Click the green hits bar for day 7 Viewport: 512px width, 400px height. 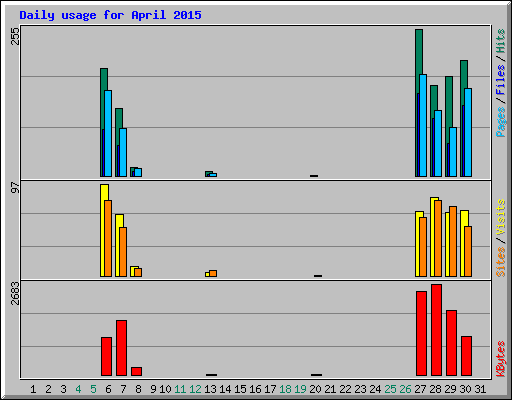(x=119, y=118)
